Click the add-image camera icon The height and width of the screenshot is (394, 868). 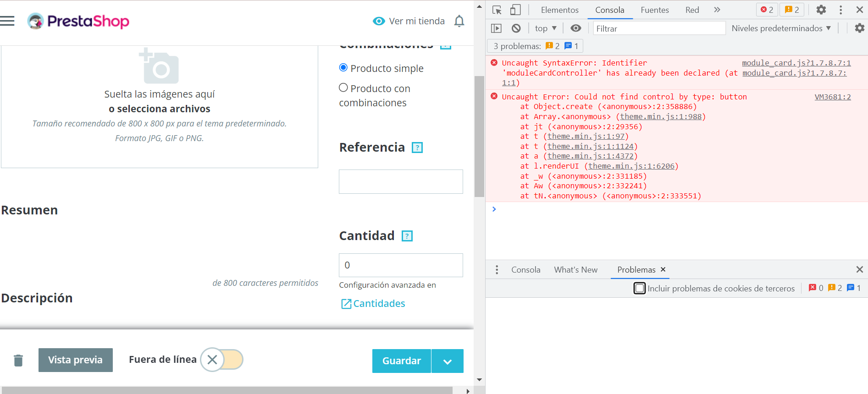159,66
